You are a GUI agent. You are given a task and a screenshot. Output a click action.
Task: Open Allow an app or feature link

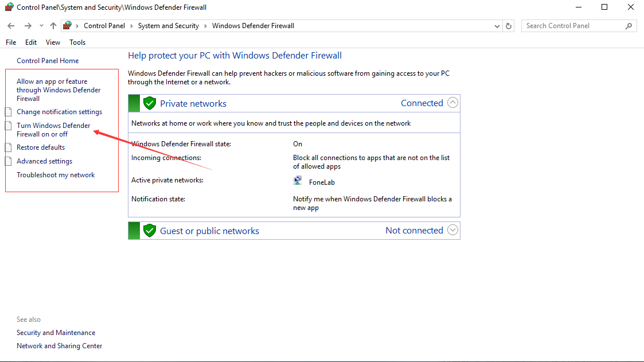[x=58, y=90]
